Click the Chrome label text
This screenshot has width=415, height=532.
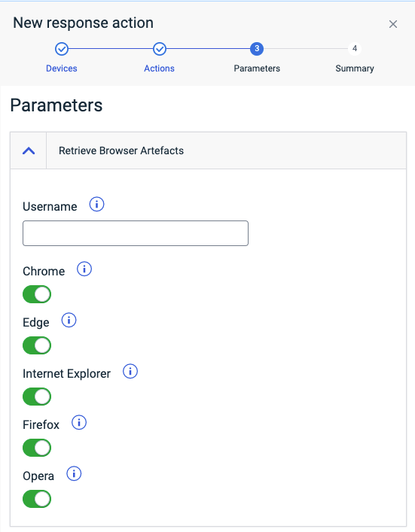click(44, 272)
